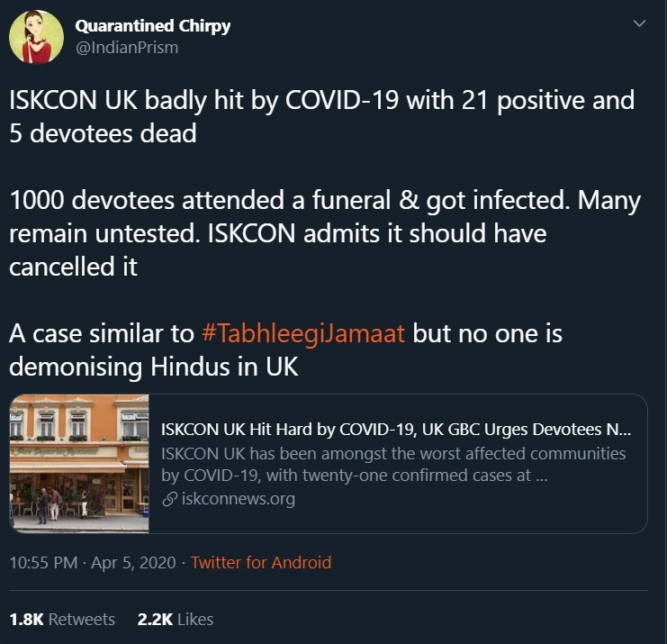View the 1.8K retweet count
667x644 pixels.
tap(25, 620)
